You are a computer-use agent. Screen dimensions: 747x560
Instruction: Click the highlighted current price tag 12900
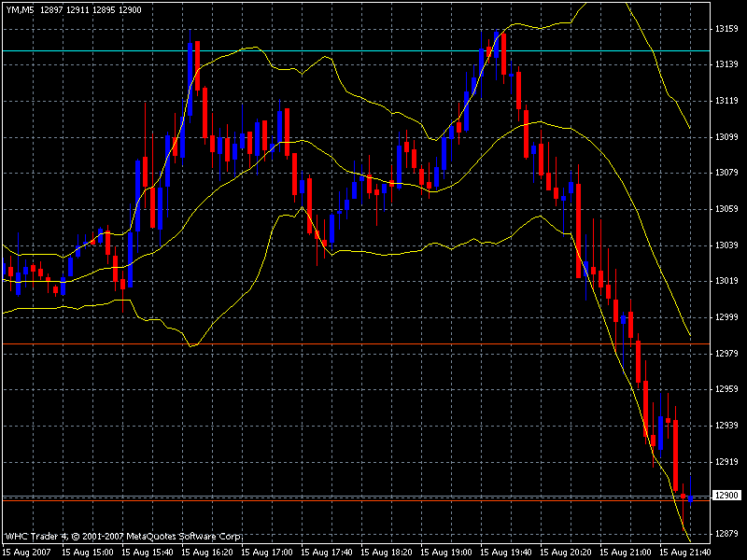tap(726, 496)
